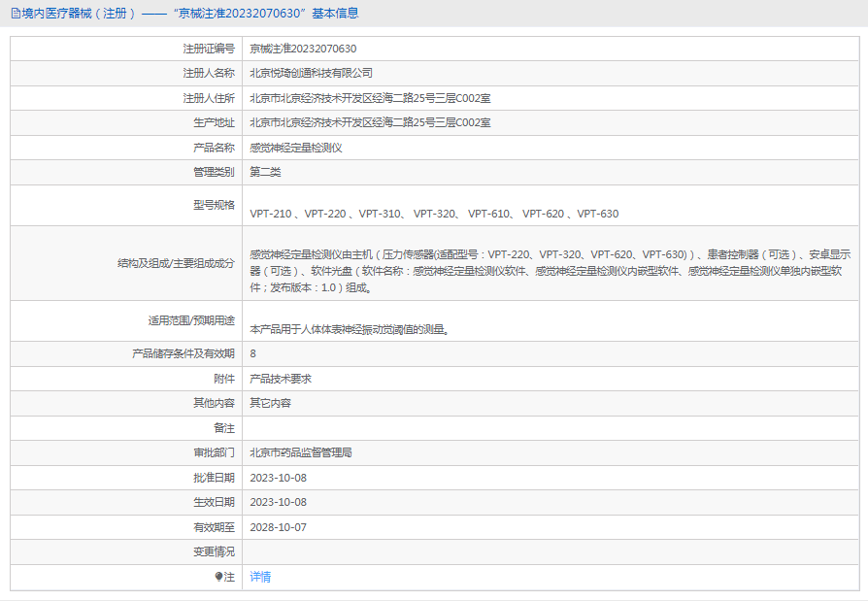Click the 注册人住所 label

(209, 98)
